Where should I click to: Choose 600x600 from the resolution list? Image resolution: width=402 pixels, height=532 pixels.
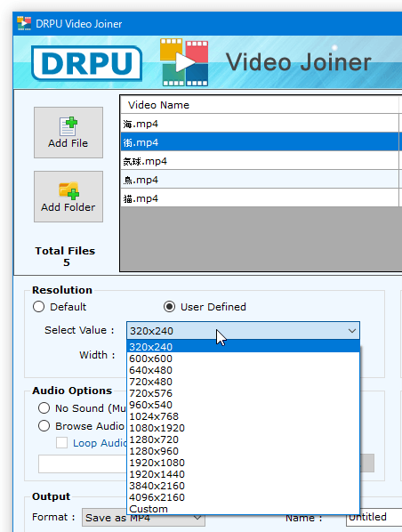pos(243,359)
